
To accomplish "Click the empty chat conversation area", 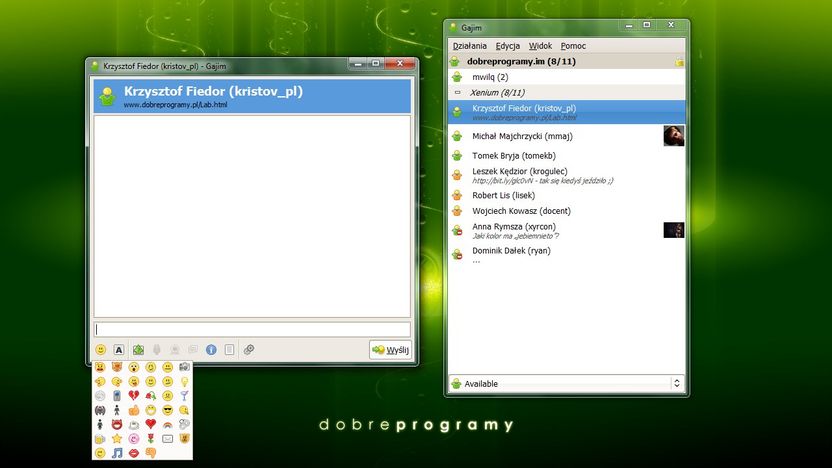I will (252, 216).
